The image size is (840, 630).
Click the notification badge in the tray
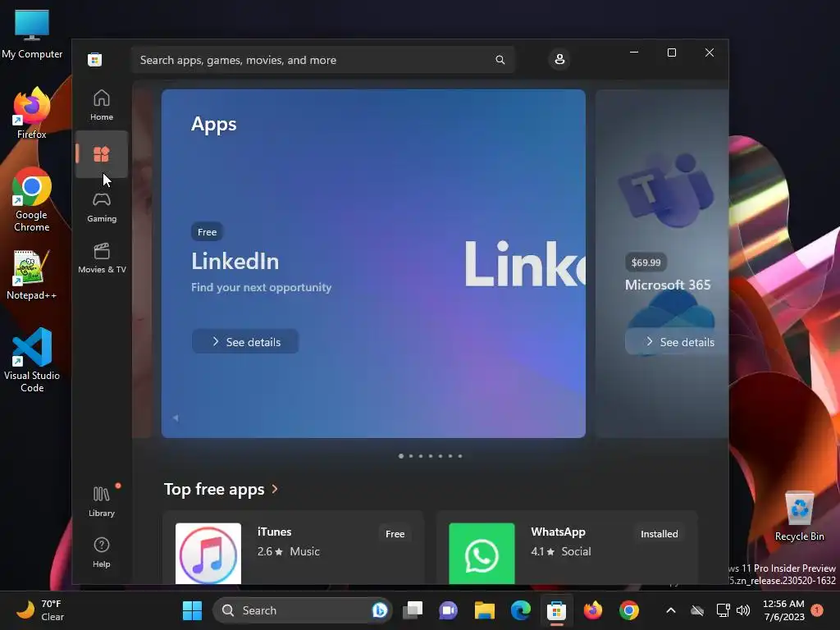tap(817, 610)
